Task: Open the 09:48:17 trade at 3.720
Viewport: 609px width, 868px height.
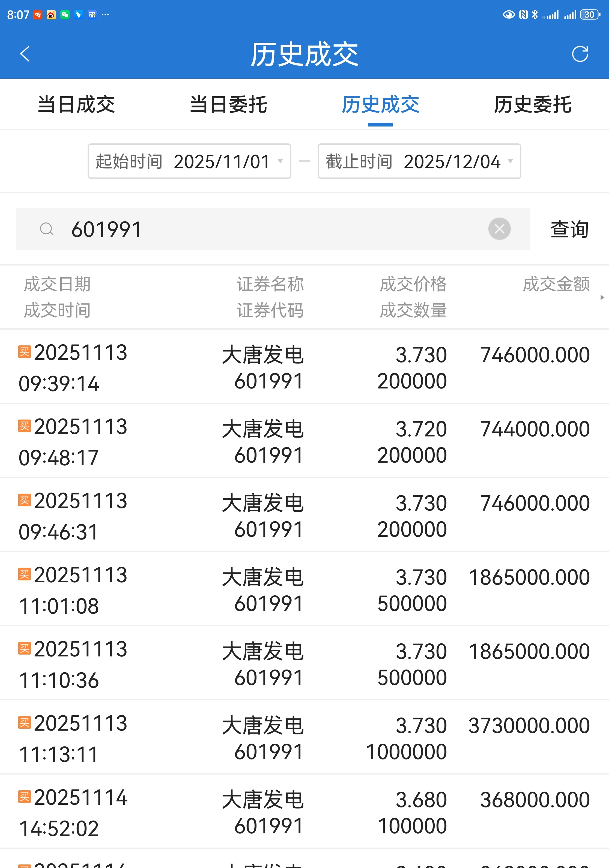Action: (304, 441)
